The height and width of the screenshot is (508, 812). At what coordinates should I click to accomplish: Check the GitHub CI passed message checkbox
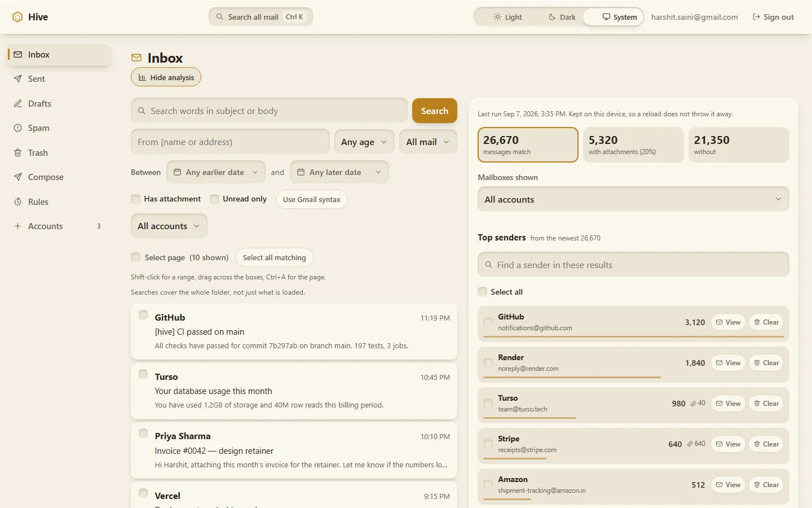click(x=143, y=315)
